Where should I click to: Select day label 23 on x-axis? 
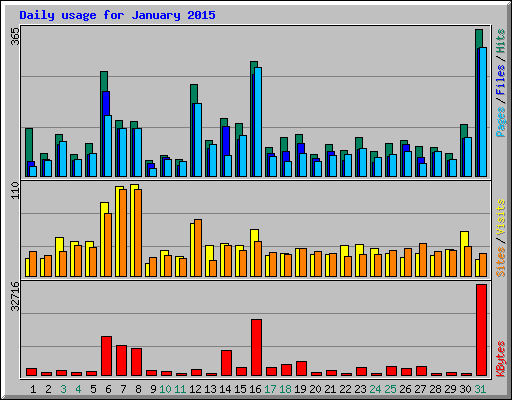click(360, 389)
